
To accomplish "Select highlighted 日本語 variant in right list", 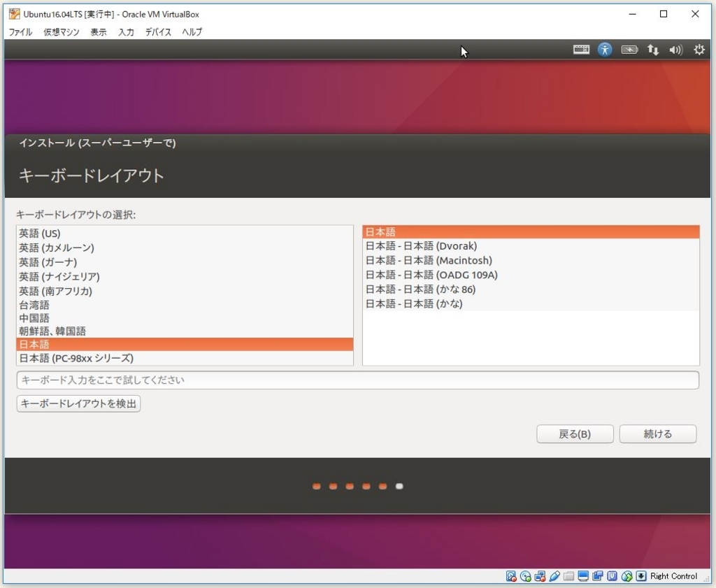I will [x=531, y=232].
